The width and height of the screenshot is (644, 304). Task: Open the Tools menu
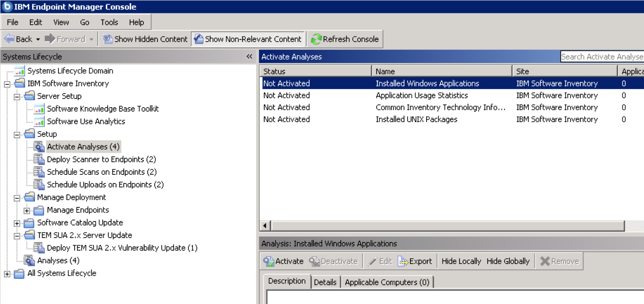pos(109,22)
